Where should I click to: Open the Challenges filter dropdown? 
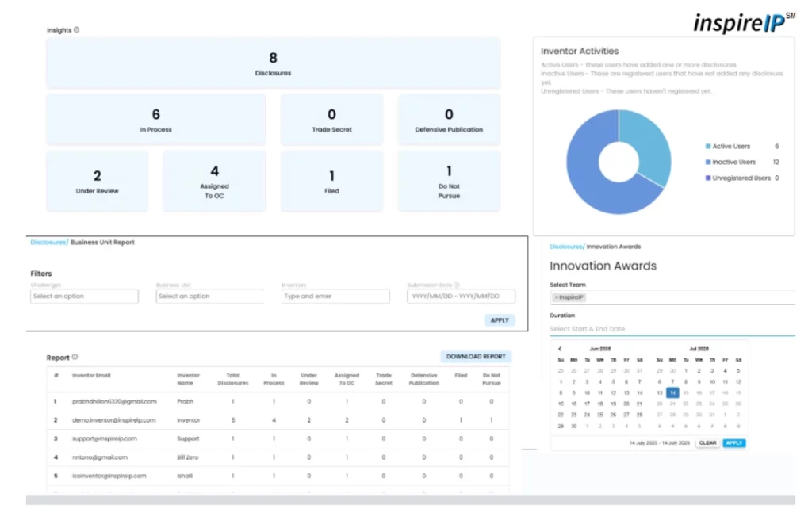[x=84, y=297]
